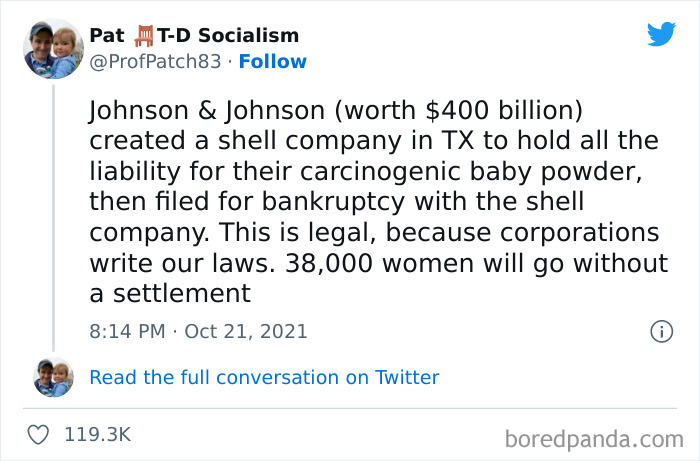Viewport: 700px width, 461px height.
Task: Click the small avatar beside the conversation link
Action: point(53,377)
